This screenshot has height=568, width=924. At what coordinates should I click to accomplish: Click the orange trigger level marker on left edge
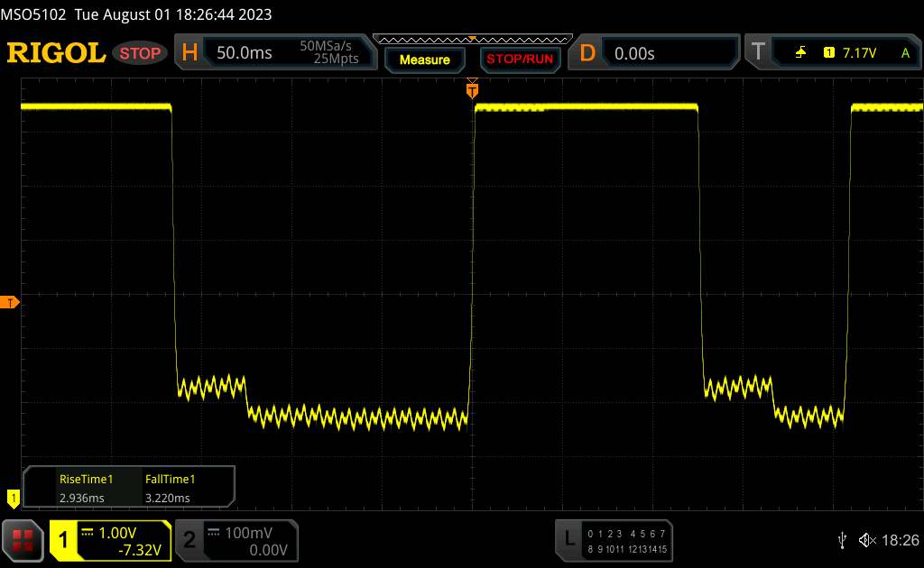point(11,302)
